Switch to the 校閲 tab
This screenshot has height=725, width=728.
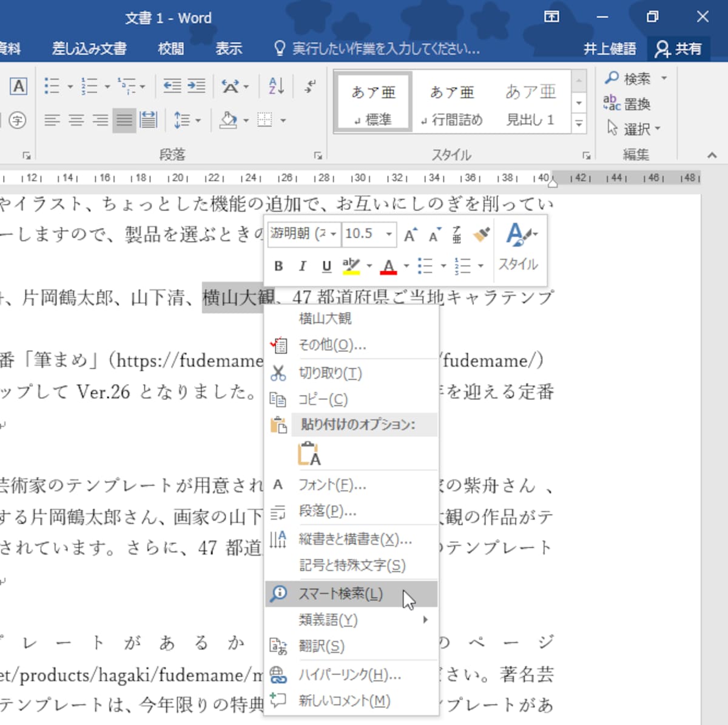(x=170, y=49)
